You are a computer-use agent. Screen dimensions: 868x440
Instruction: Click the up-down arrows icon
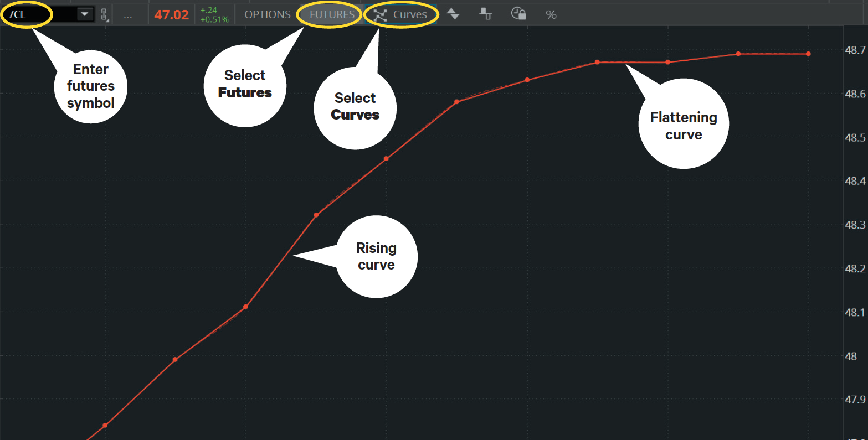tap(454, 15)
